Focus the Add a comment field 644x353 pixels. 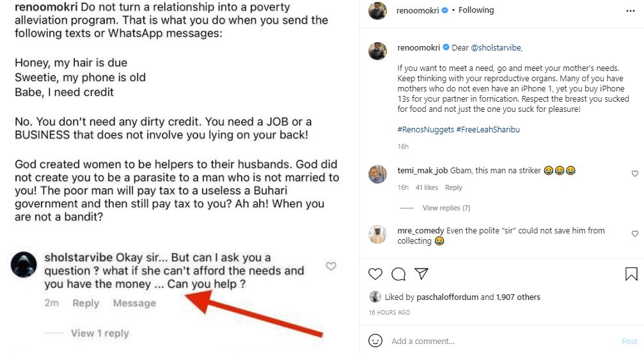click(499, 341)
